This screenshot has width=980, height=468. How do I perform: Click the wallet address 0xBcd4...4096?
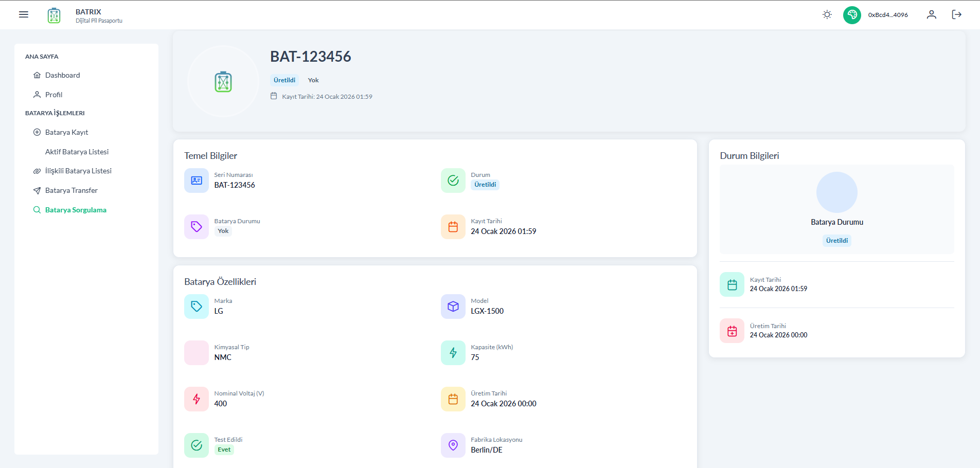pyautogui.click(x=887, y=15)
